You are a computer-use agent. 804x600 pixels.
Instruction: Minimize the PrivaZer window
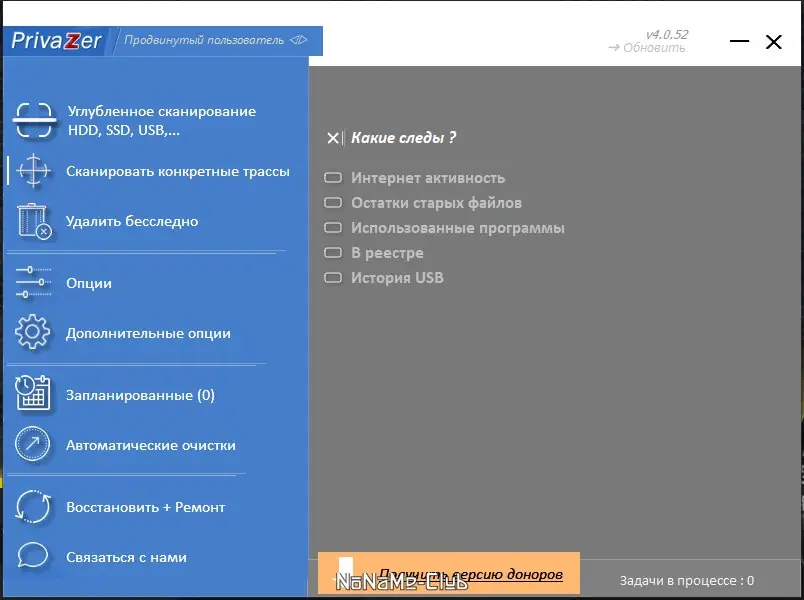(x=739, y=41)
